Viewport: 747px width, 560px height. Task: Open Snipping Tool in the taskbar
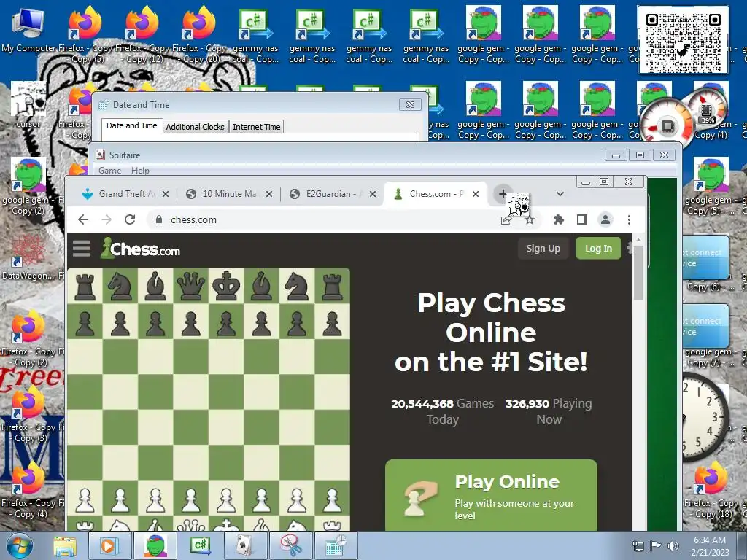coord(290,545)
